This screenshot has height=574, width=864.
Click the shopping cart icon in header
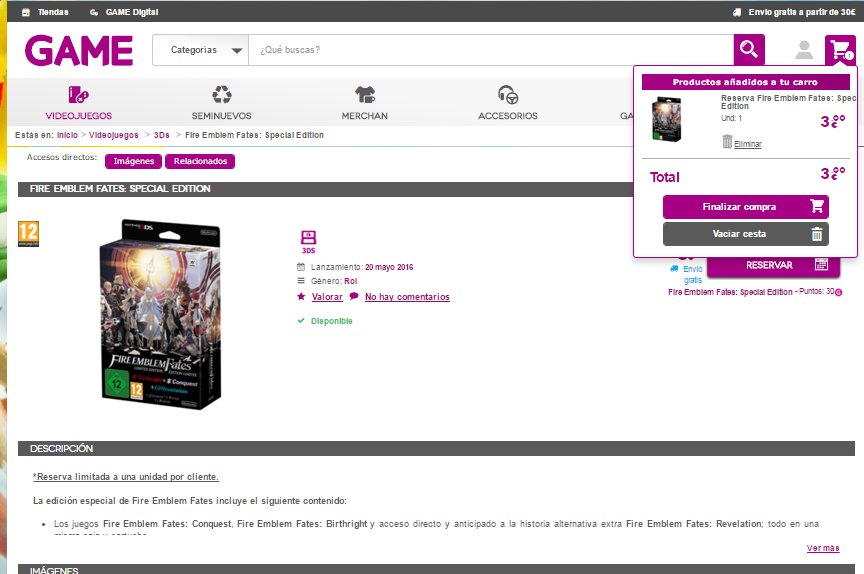click(x=840, y=50)
